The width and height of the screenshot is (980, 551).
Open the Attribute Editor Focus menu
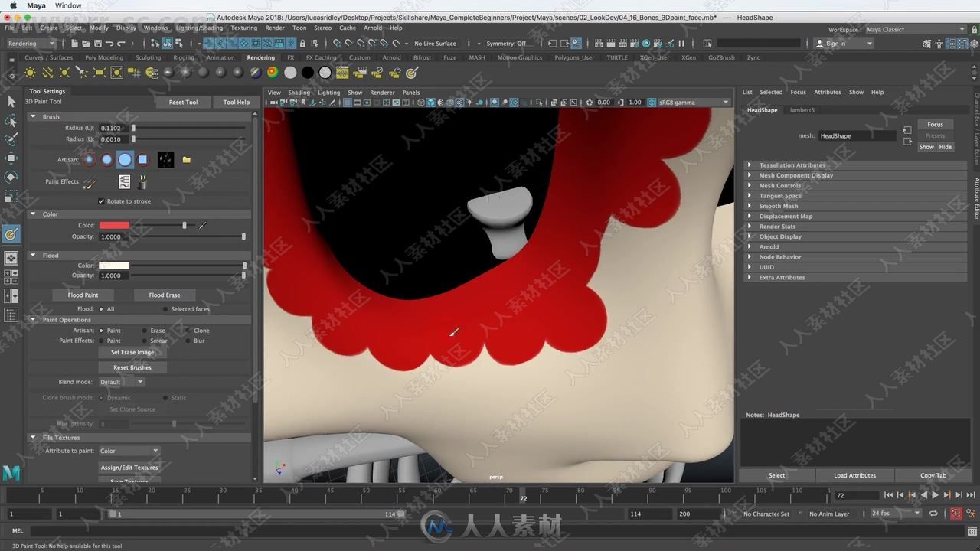pos(798,92)
